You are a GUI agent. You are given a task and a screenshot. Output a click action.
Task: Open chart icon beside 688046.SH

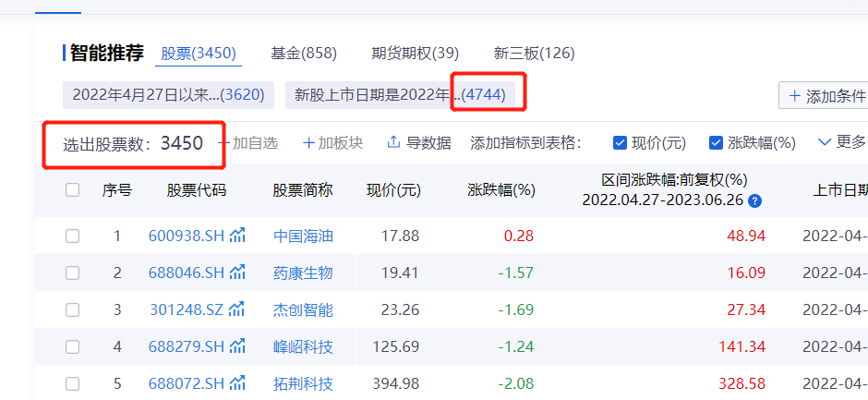[x=237, y=272]
